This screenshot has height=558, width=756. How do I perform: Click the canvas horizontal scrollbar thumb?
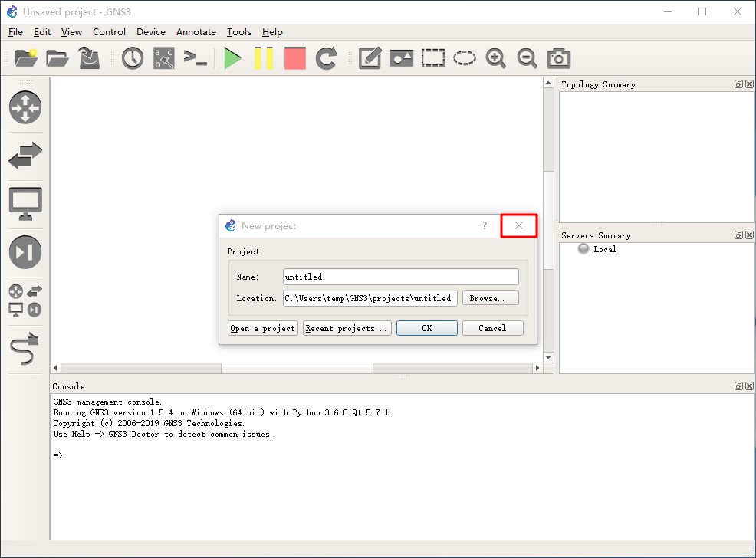coord(297,368)
